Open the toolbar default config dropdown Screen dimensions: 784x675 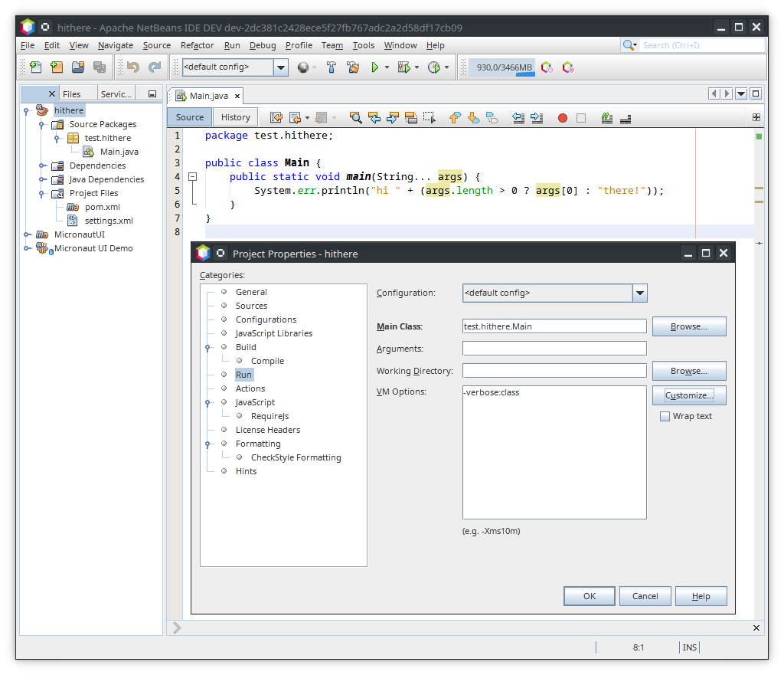click(280, 67)
